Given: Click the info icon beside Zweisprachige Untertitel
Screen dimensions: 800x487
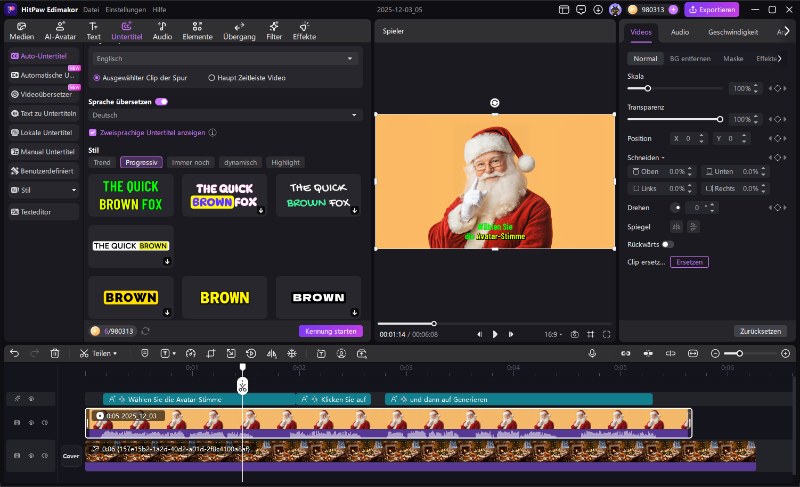Looking at the screenshot, I should (213, 133).
